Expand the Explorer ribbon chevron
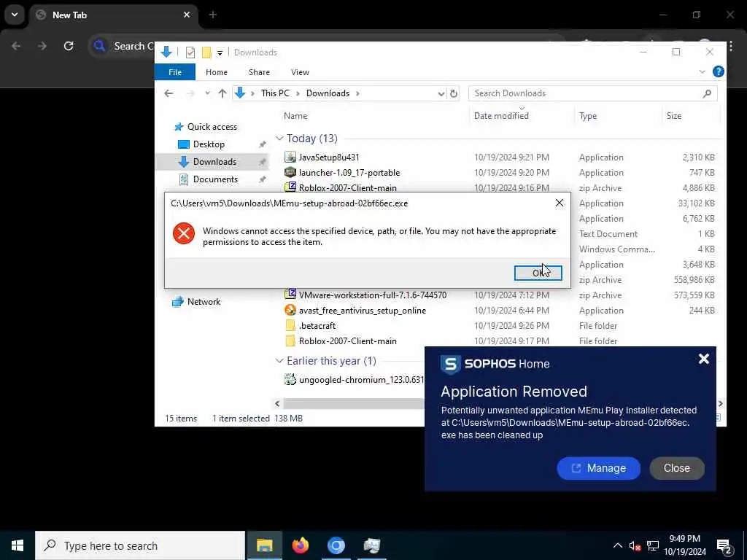747x560 pixels. pos(702,72)
